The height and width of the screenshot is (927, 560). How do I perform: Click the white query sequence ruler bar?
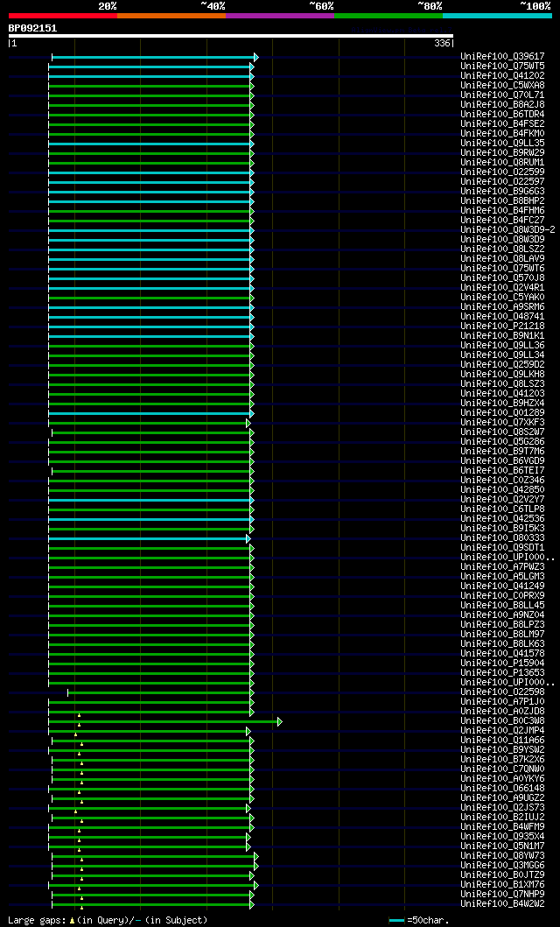pos(230,36)
